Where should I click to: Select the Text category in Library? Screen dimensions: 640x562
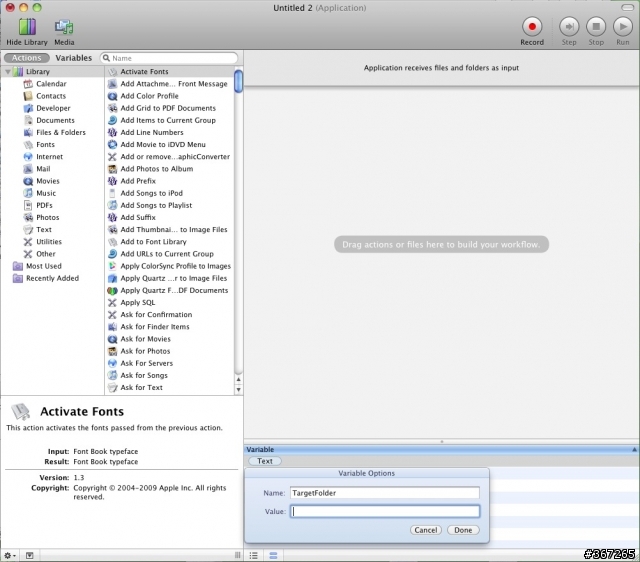coord(44,230)
